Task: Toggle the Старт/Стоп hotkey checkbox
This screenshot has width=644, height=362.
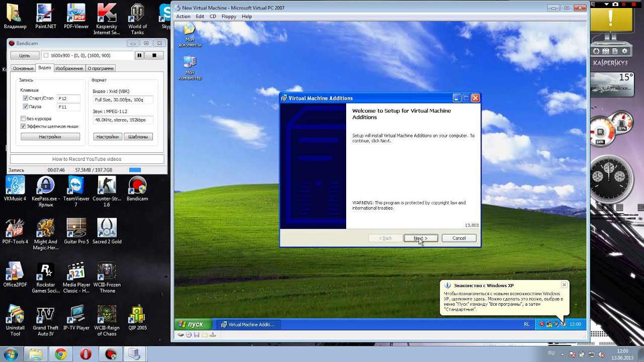Action: point(25,98)
